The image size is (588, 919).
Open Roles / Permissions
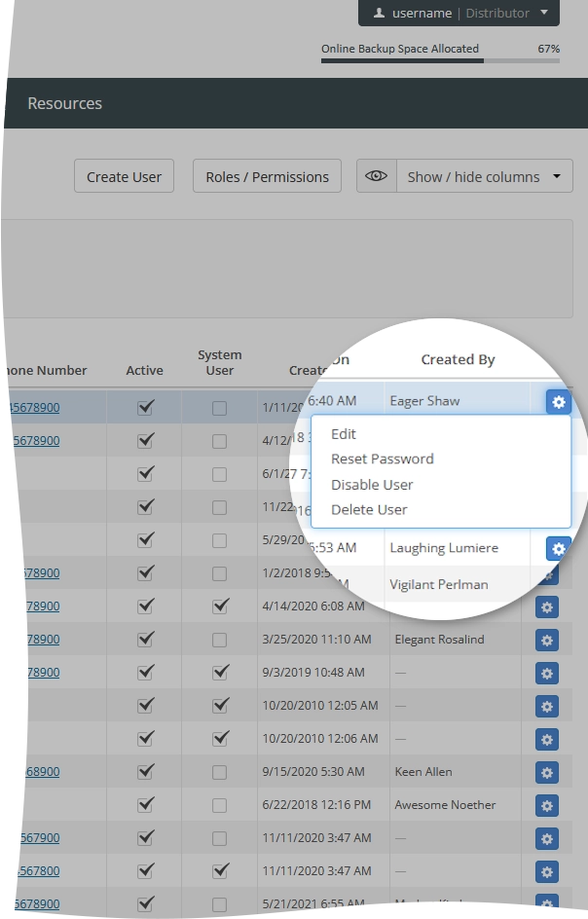pyautogui.click(x=268, y=176)
